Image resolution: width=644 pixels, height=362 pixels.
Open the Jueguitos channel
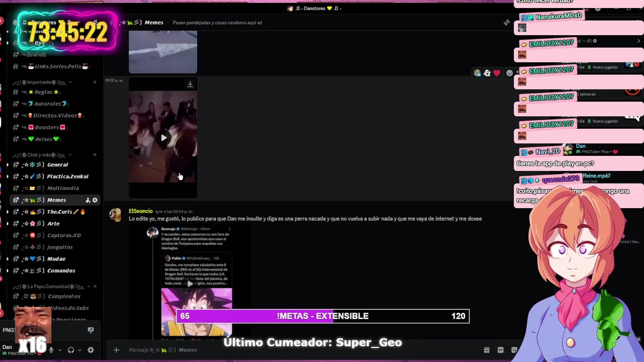55,247
